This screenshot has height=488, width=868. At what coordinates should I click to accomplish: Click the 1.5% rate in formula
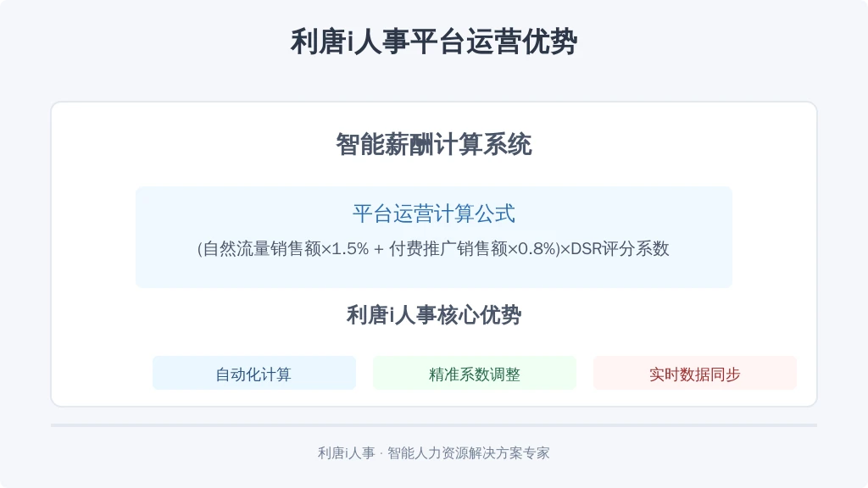click(x=350, y=249)
